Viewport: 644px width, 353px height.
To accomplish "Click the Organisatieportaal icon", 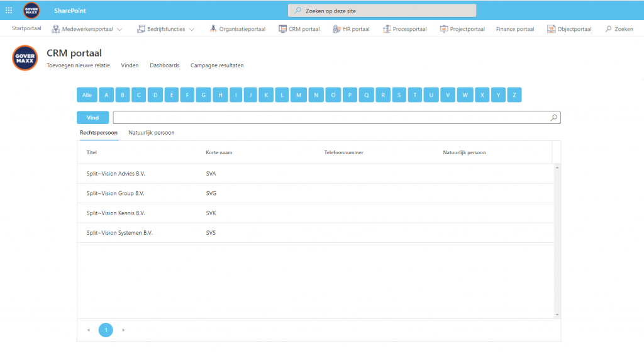I will 213,29.
